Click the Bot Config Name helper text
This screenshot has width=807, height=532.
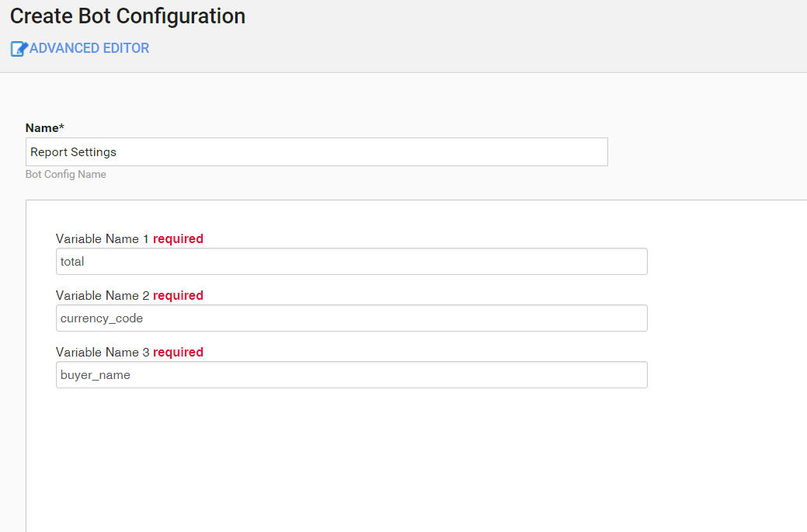66,175
